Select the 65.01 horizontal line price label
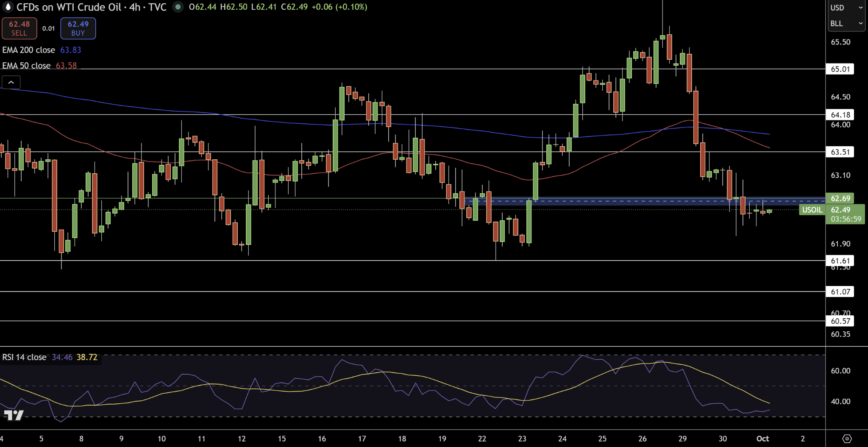The width and height of the screenshot is (868, 447). point(840,69)
